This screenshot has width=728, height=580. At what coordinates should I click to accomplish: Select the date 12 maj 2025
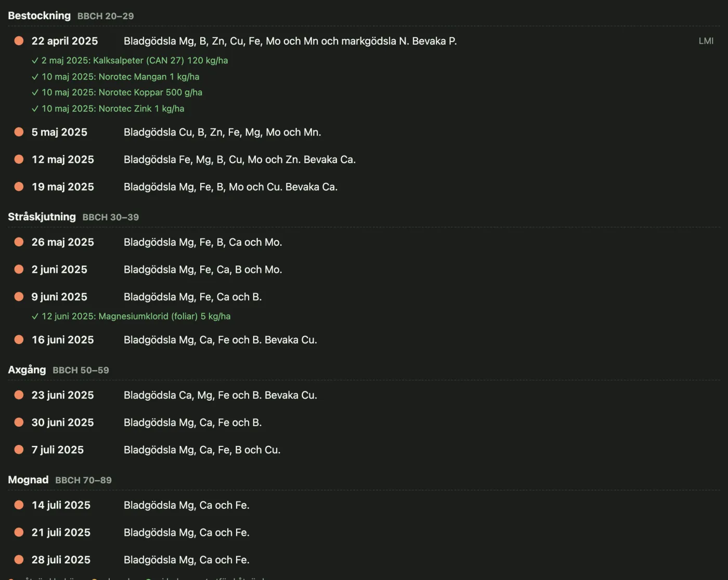[63, 160]
